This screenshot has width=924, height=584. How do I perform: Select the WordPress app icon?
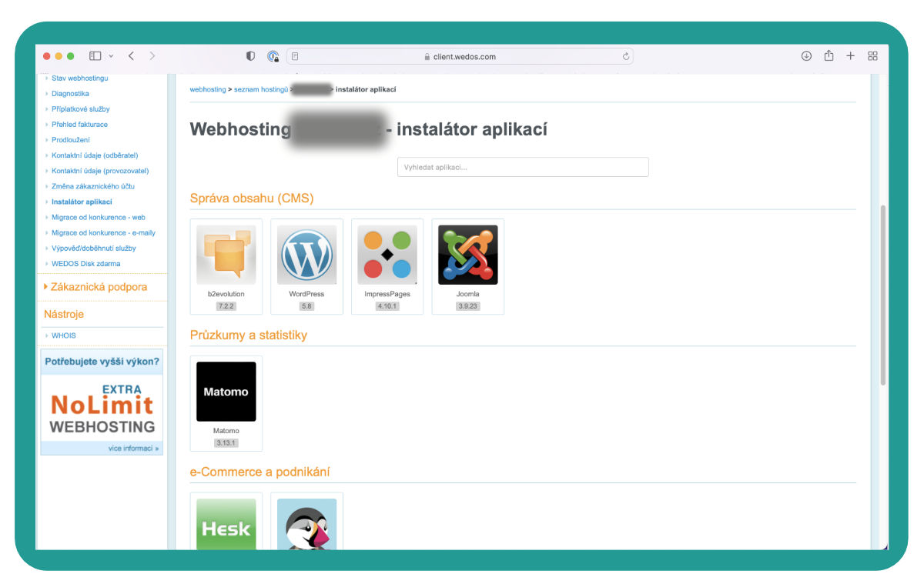[x=306, y=255]
